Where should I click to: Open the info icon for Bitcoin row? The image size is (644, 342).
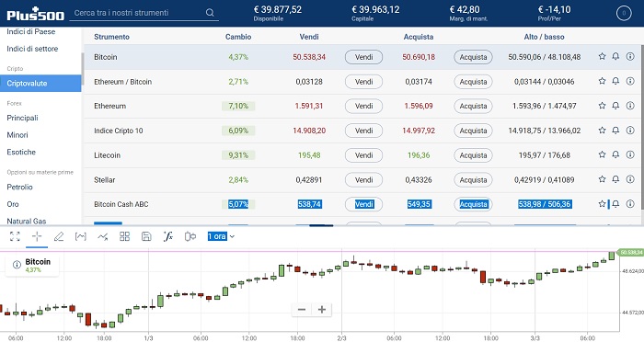click(x=630, y=56)
